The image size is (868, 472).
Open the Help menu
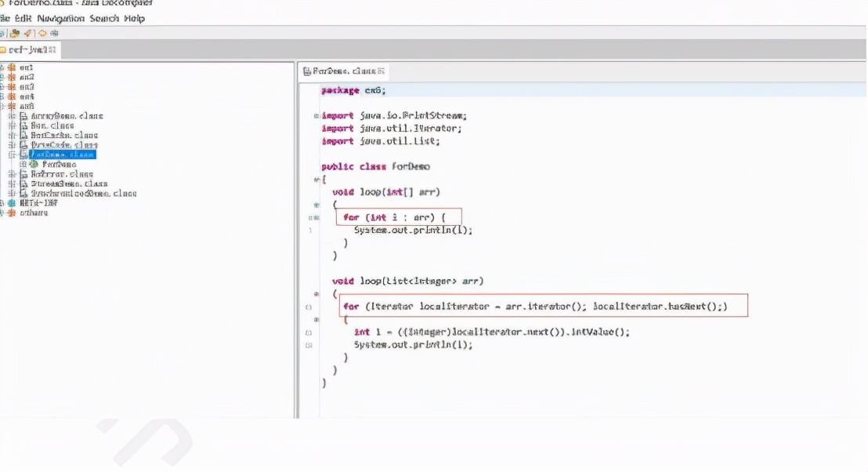click(134, 18)
